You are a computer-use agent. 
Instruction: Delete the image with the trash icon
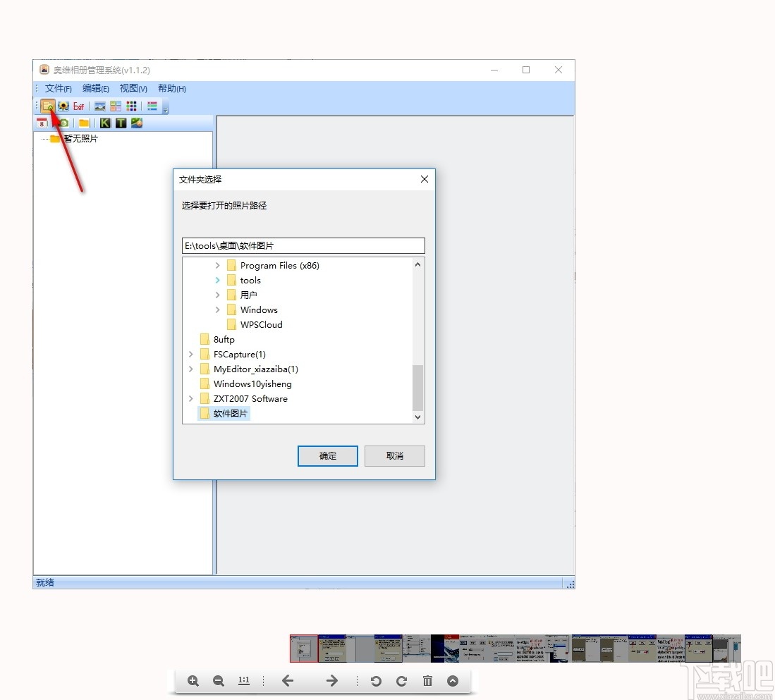(x=427, y=681)
